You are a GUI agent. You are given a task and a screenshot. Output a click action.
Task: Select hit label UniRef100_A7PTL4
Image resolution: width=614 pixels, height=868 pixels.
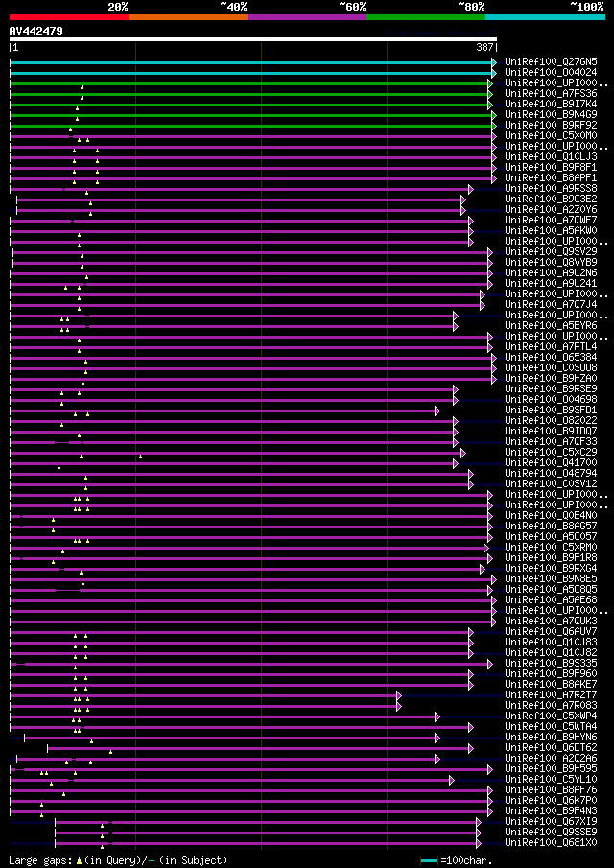coord(551,347)
